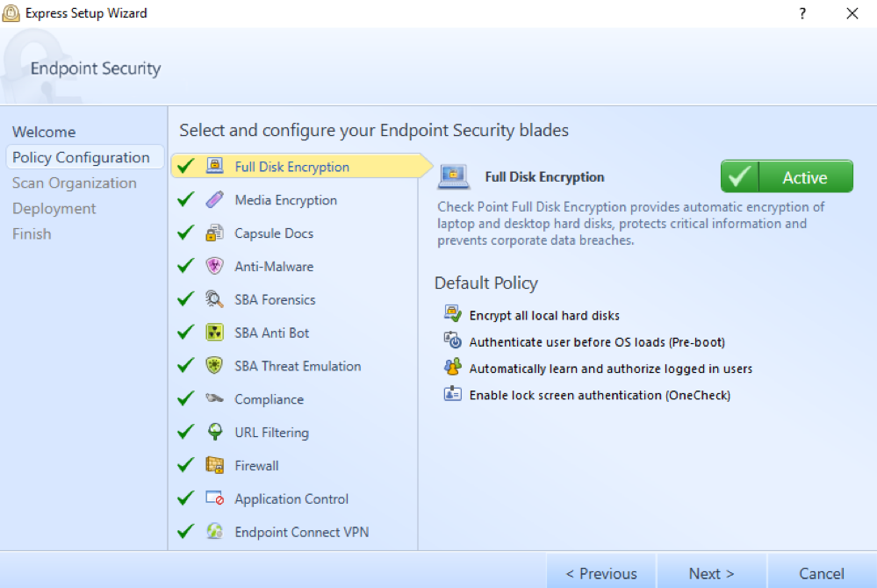Screen dimensions: 877x588
Task: Jump to the Finish step
Action: coord(32,233)
